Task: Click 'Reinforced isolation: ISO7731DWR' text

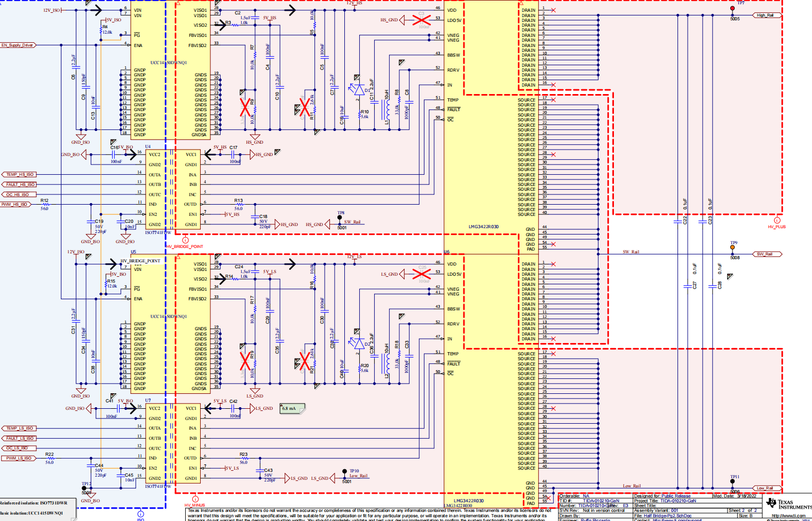Action: point(34,503)
